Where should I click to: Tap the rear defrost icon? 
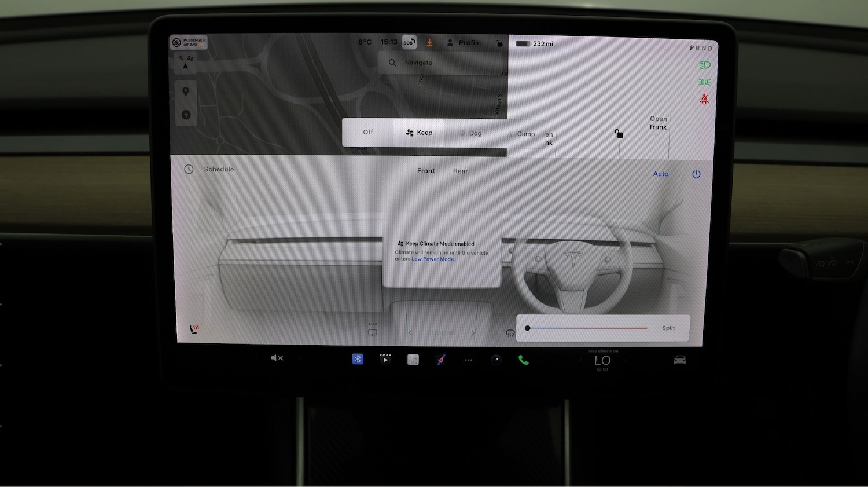click(x=510, y=332)
